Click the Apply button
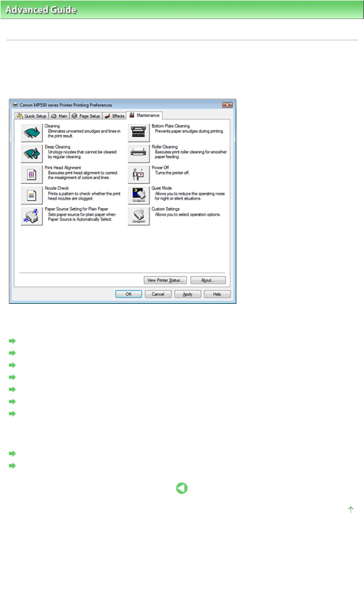The image size is (364, 595). pos(187,294)
